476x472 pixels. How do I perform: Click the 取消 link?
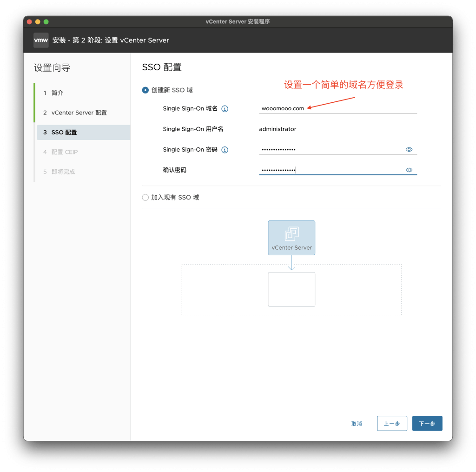point(357,424)
